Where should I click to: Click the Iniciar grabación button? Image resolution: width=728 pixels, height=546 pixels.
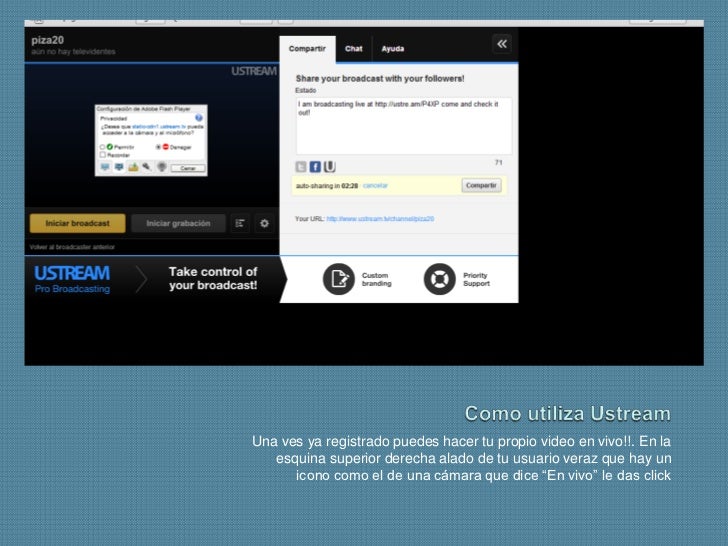[178, 223]
